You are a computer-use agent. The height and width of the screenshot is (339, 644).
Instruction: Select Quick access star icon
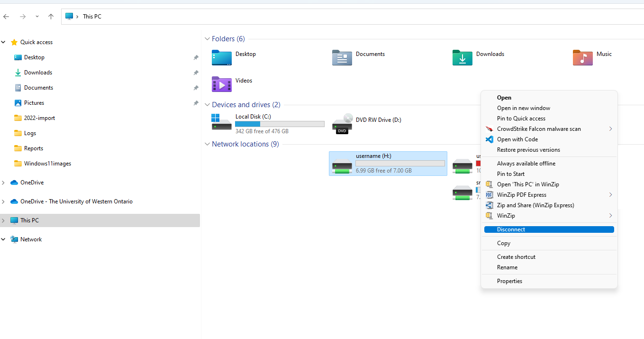[14, 42]
